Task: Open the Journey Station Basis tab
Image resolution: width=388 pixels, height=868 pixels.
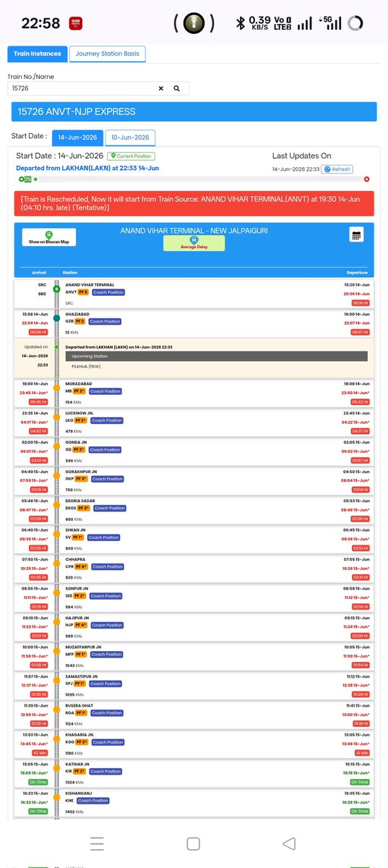Action: point(108,54)
